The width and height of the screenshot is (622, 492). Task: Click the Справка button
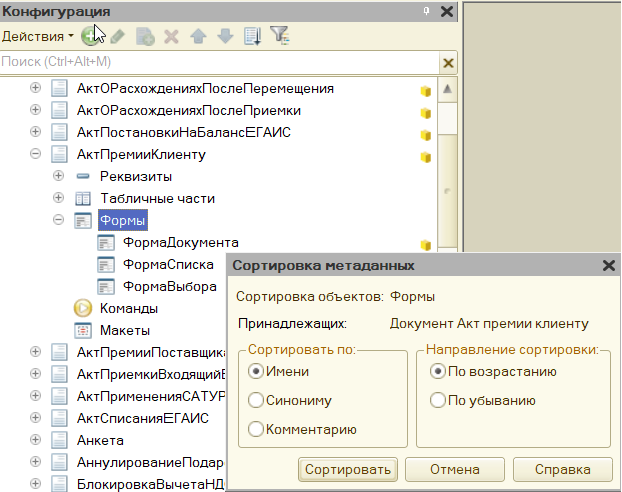tap(563, 469)
